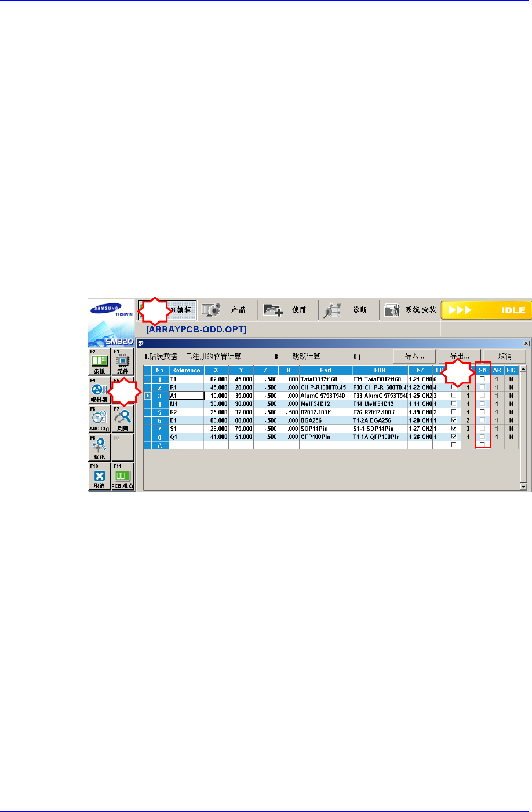This screenshot has width=532, height=812.
Task: Click part cell BGA256
Action: point(325,420)
